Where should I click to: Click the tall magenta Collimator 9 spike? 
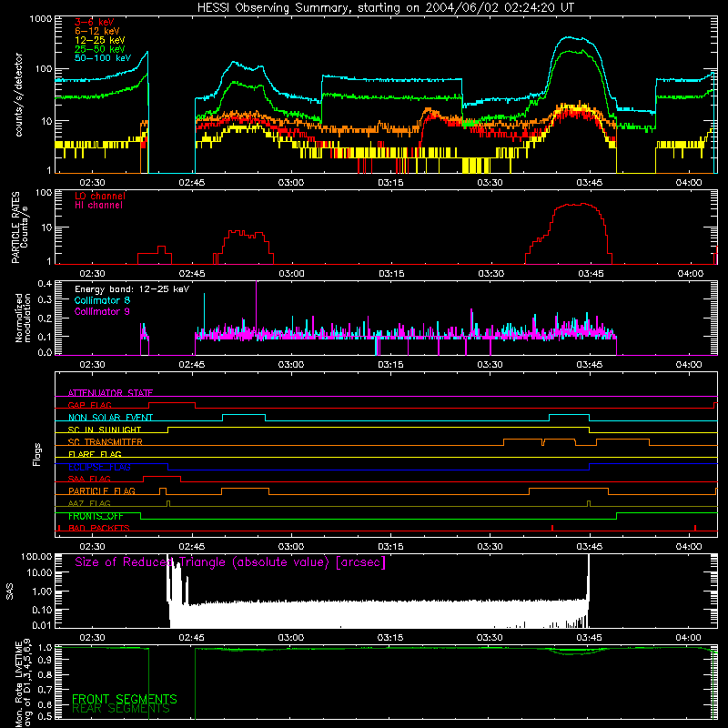tap(257, 307)
